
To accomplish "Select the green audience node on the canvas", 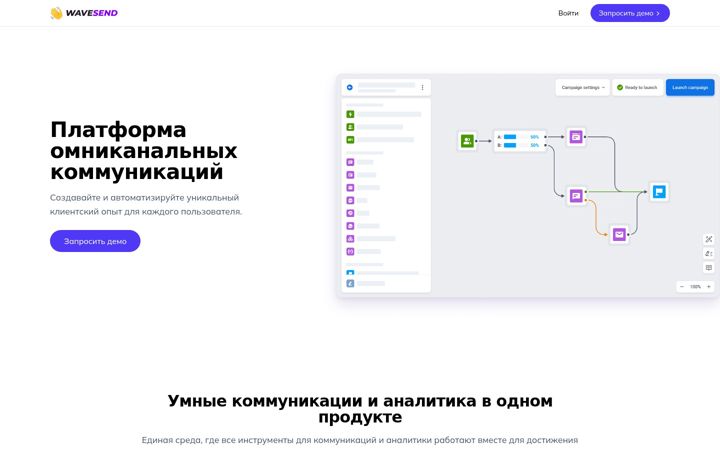I will coord(467,141).
